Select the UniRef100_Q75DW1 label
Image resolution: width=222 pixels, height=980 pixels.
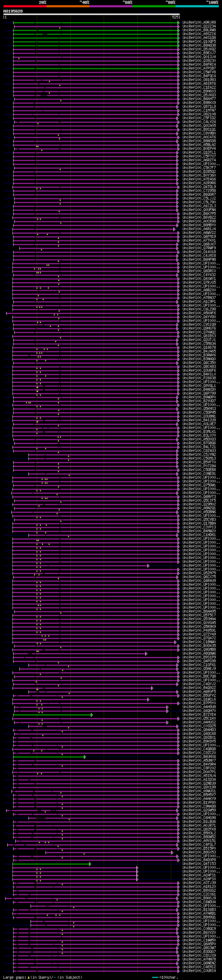pos(199,485)
